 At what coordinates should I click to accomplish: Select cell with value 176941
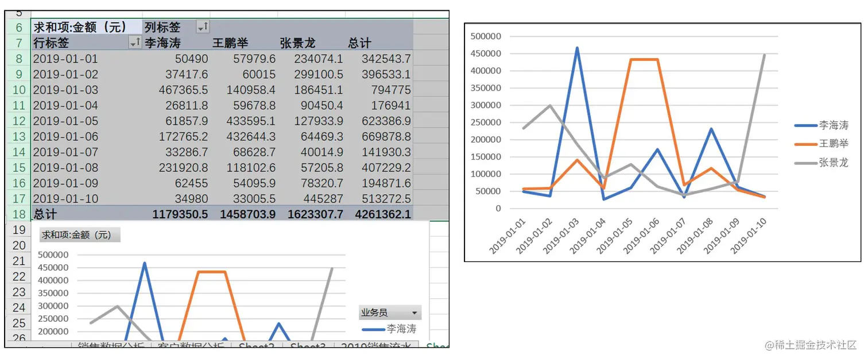[x=391, y=105]
